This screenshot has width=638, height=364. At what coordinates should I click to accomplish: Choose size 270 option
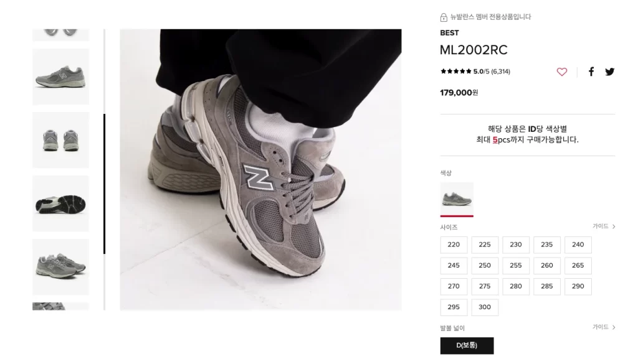(x=454, y=286)
